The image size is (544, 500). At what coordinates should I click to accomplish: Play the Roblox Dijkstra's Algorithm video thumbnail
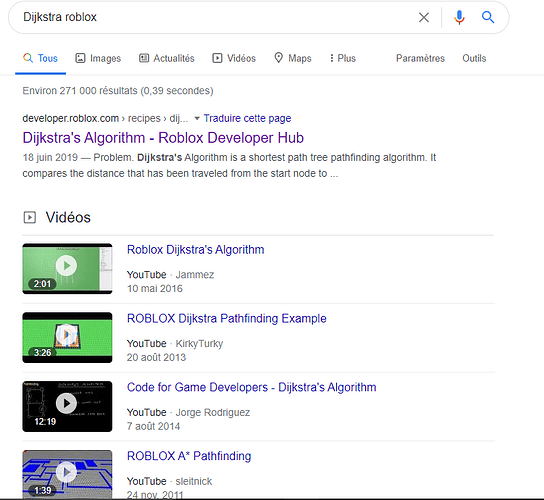tap(67, 269)
